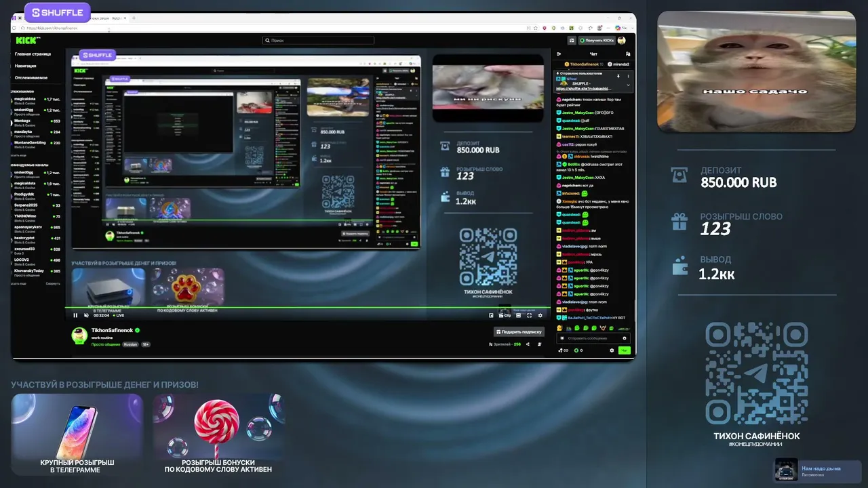Open the player settings gear
The width and height of the screenshot is (868, 488).
540,315
